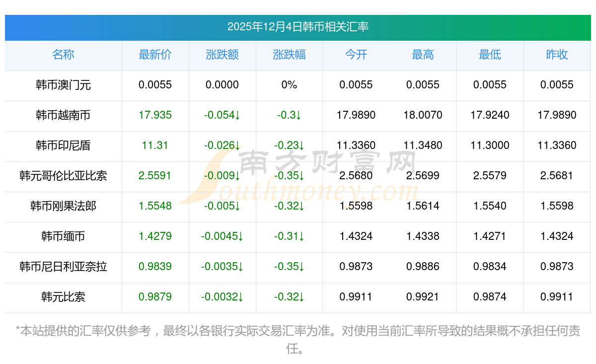Click latest price 1.5548
This screenshot has height=364, width=596.
click(155, 206)
